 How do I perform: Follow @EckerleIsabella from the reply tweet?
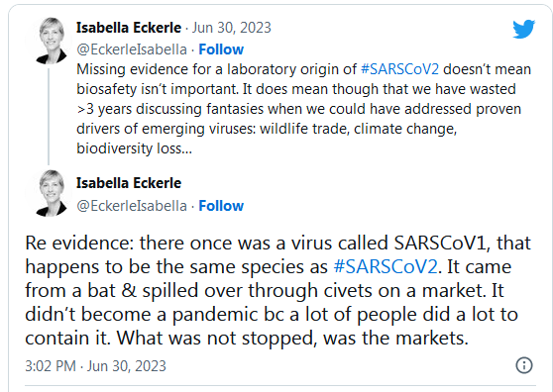[x=221, y=206]
